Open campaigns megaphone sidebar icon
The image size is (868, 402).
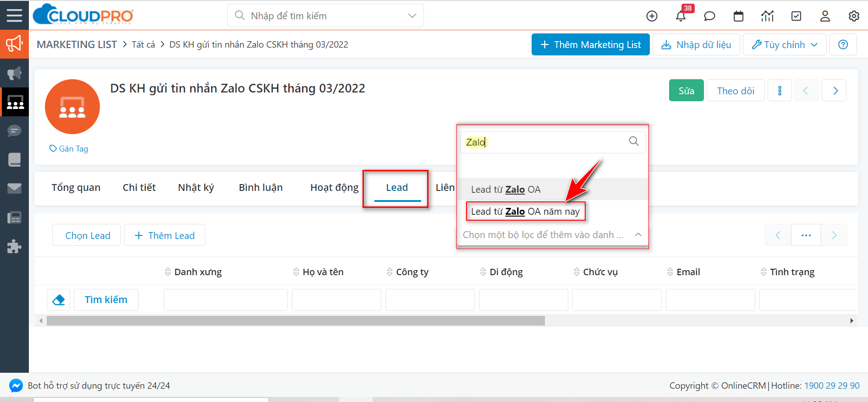point(14,73)
